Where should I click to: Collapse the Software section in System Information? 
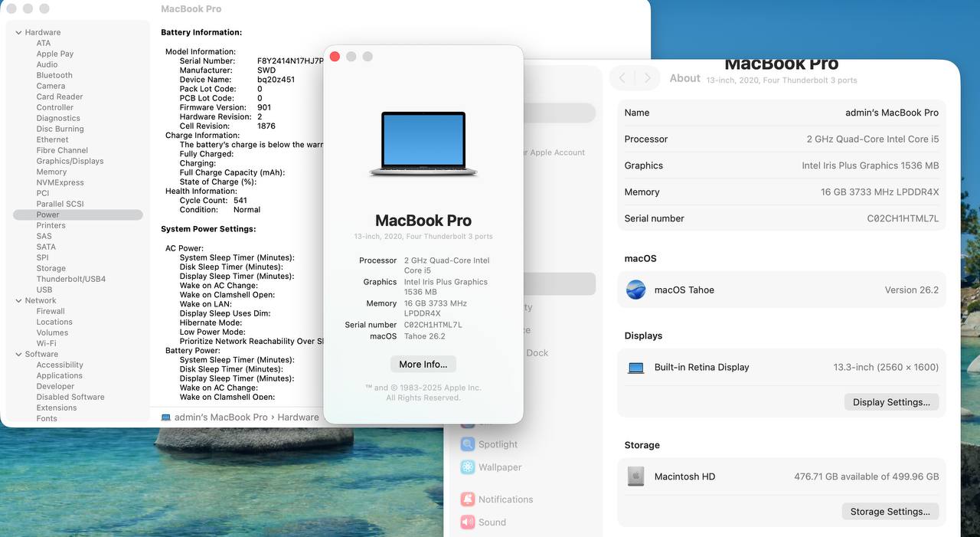[18, 354]
